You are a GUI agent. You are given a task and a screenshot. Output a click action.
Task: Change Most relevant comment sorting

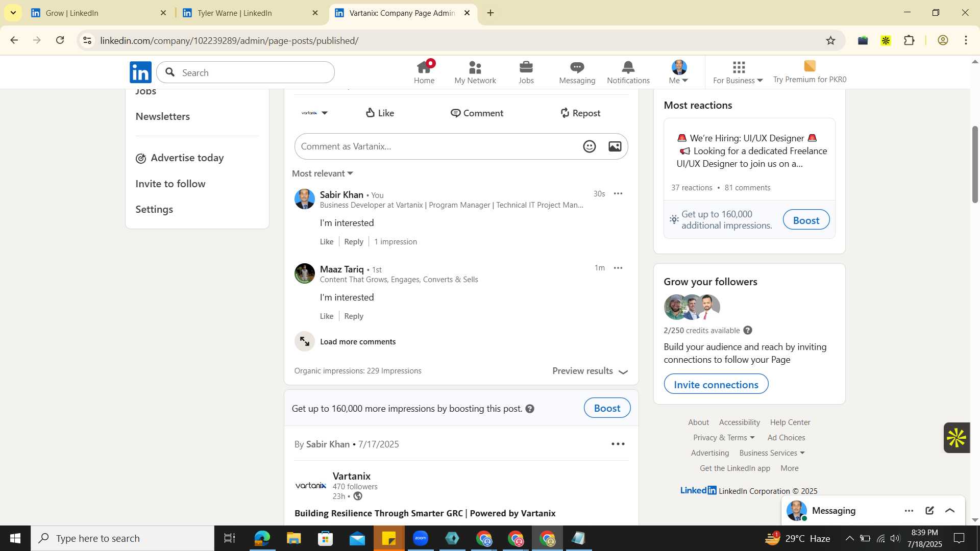323,173
